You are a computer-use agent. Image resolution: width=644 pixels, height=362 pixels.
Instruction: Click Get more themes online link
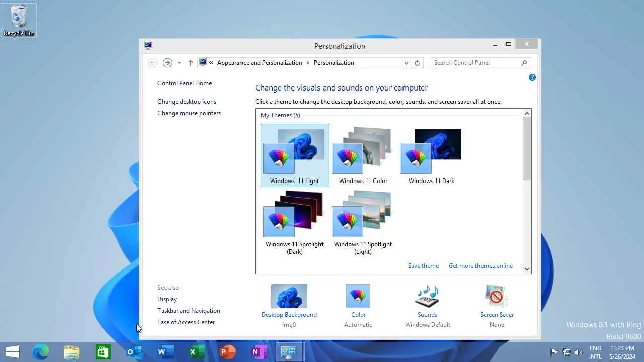pos(480,266)
